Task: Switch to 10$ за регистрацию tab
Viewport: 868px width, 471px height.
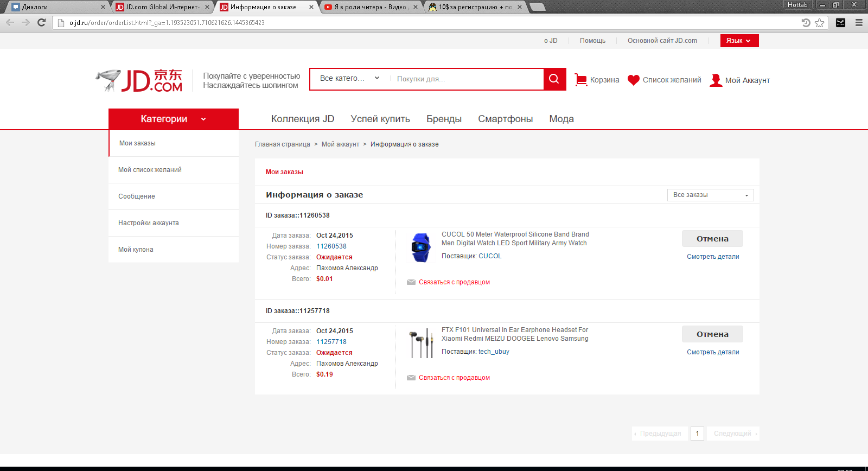Action: (476, 7)
